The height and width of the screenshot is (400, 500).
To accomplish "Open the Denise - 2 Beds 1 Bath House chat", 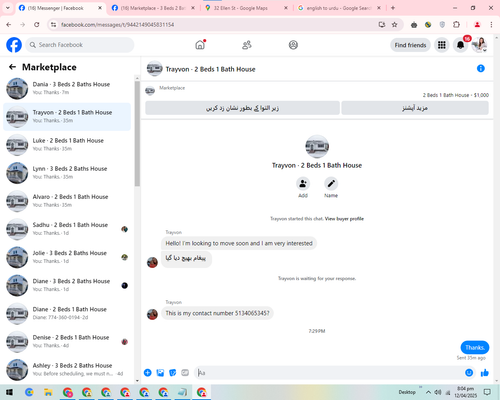I will click(x=67, y=342).
